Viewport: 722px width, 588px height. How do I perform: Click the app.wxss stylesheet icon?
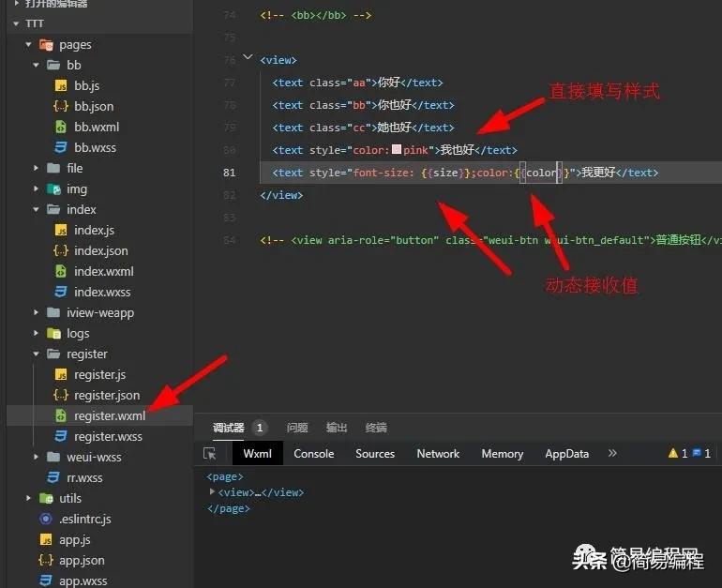pyautogui.click(x=46, y=580)
